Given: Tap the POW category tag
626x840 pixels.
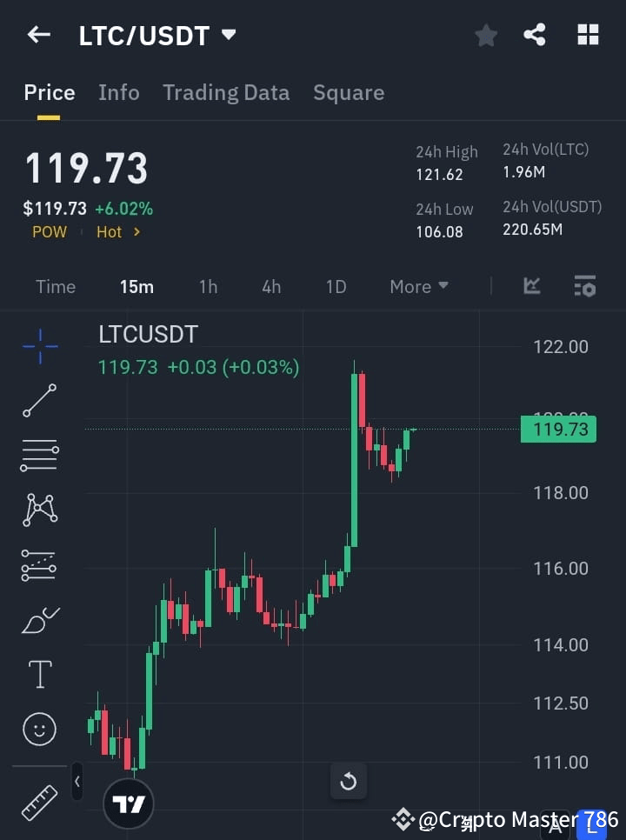Looking at the screenshot, I should click(x=50, y=232).
